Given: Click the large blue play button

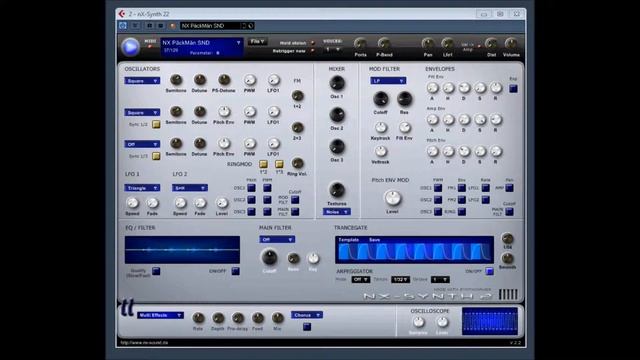Looking at the screenshot, I should coord(130,47).
